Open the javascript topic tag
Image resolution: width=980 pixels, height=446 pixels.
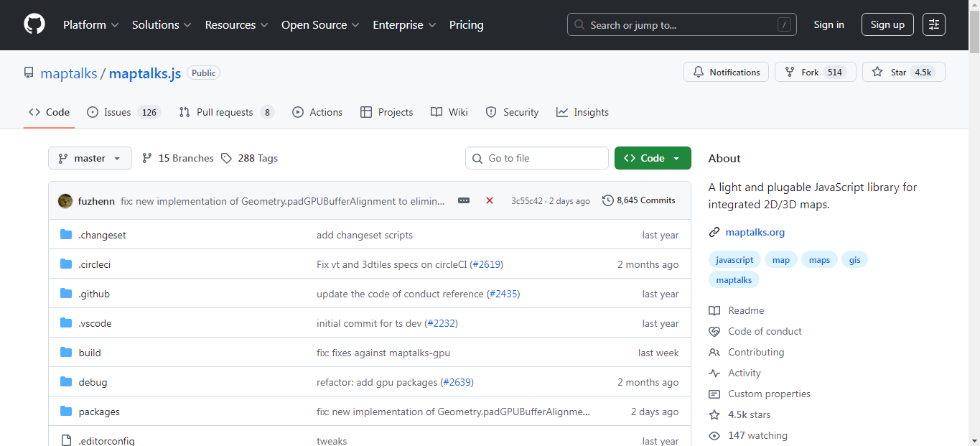coord(734,260)
